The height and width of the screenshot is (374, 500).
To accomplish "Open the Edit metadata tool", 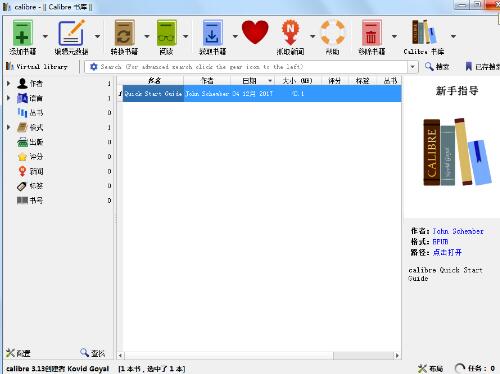I will [72, 33].
